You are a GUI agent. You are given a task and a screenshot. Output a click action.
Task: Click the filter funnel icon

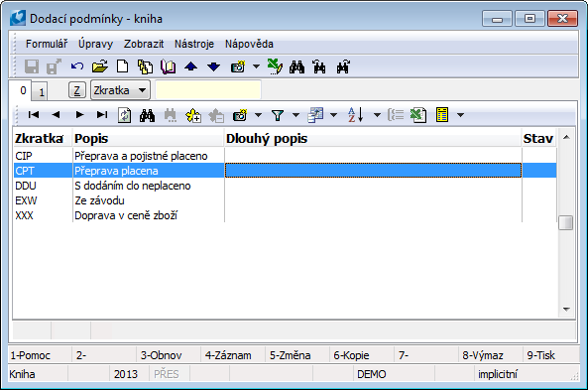(278, 115)
